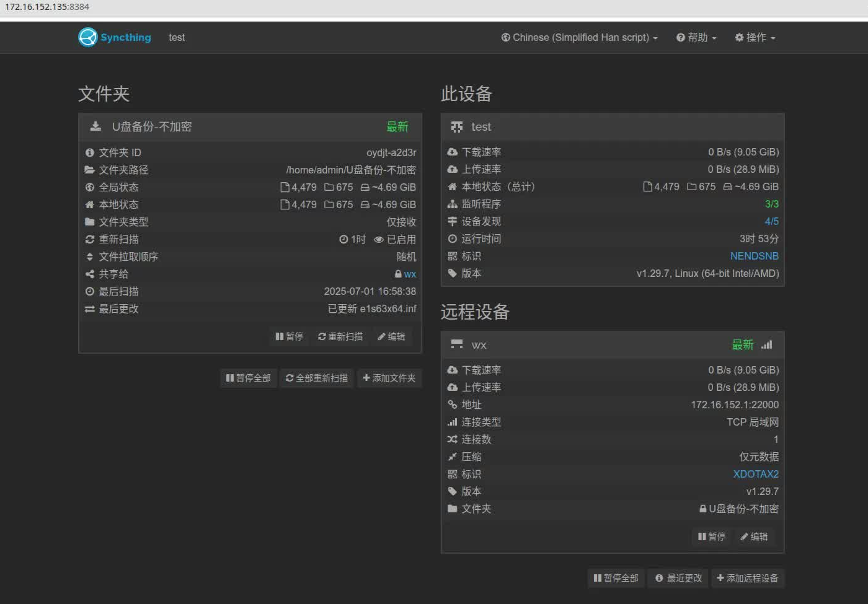
Task: Click 编辑 button for wx remote device
Action: coord(754,536)
